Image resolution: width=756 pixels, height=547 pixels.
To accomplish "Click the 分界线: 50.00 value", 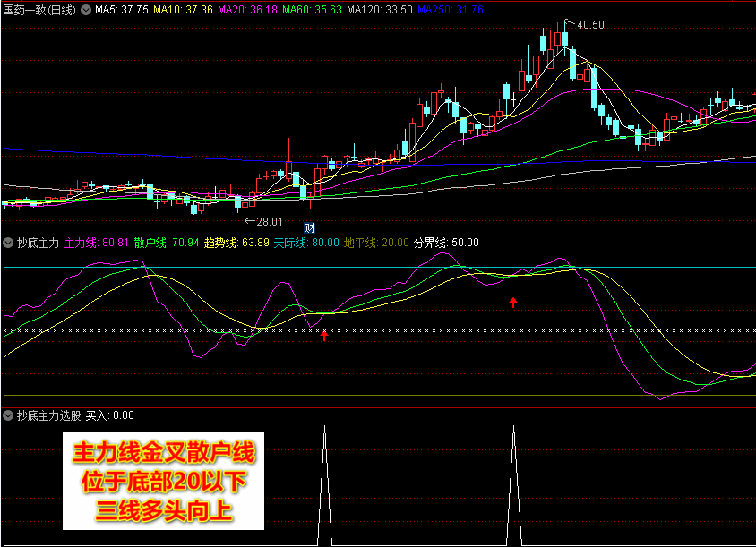I will coord(446,243).
